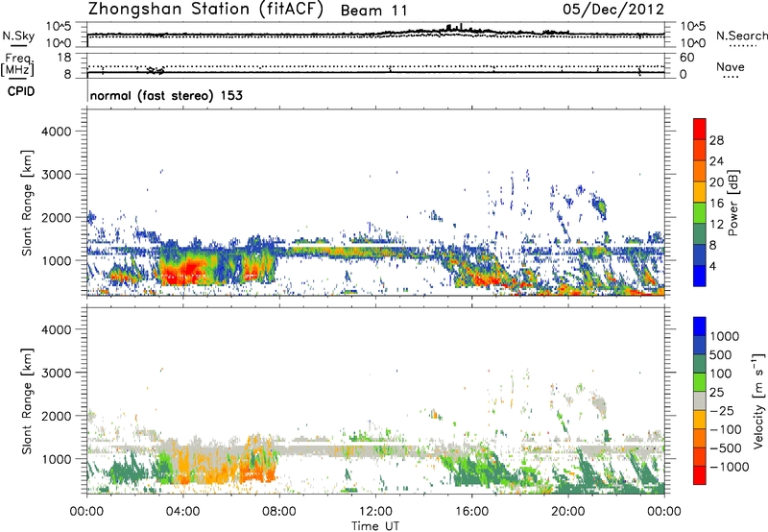
Task: Click the positive 500 label on Velocity colorbar
Action: (x=721, y=354)
